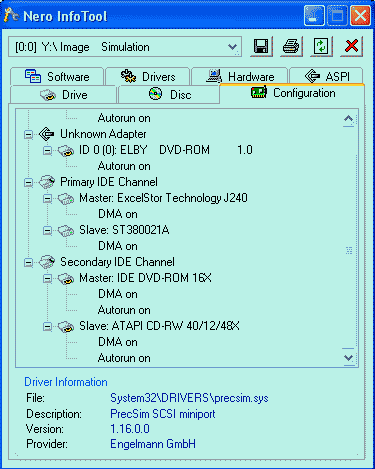Select Slave: ATAPI CD-RW 40/12/48X row
This screenshot has height=469, width=375.
tap(159, 326)
